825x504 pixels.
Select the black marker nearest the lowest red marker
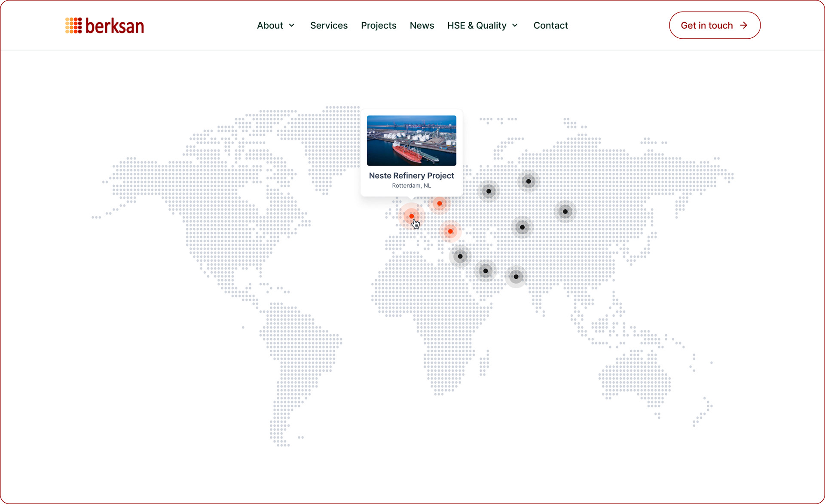pyautogui.click(x=460, y=257)
